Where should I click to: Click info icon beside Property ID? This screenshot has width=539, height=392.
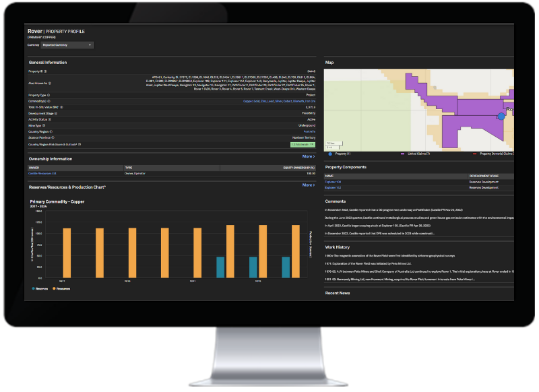45,71
